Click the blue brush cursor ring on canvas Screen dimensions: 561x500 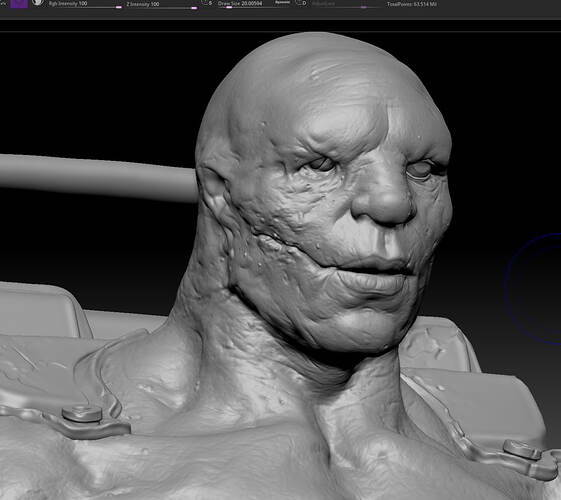533,289
